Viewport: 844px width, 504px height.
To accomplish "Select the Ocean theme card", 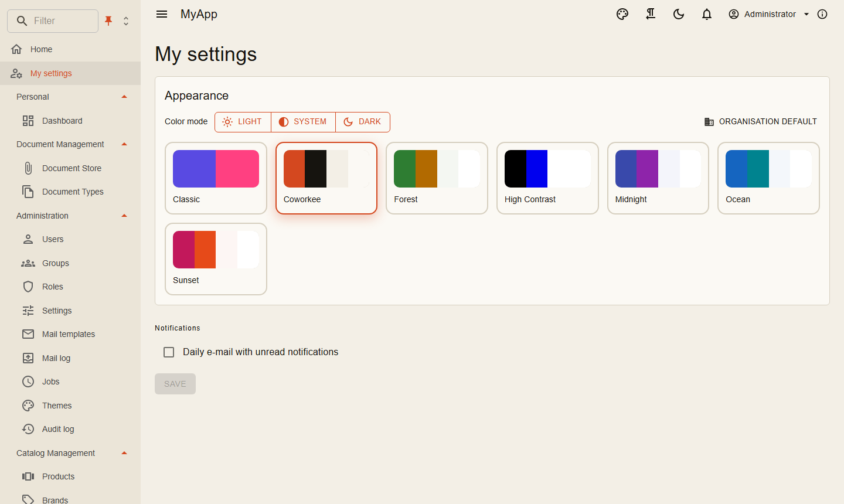I will (768, 178).
